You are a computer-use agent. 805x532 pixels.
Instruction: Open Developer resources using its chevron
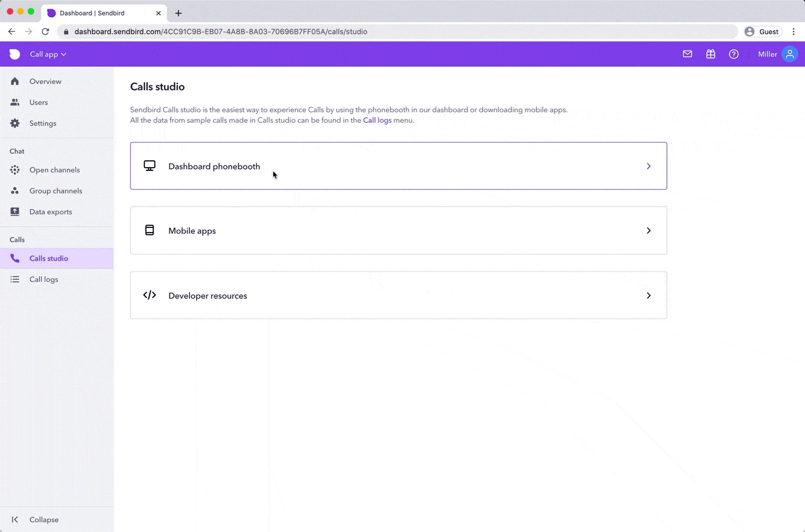click(x=649, y=296)
